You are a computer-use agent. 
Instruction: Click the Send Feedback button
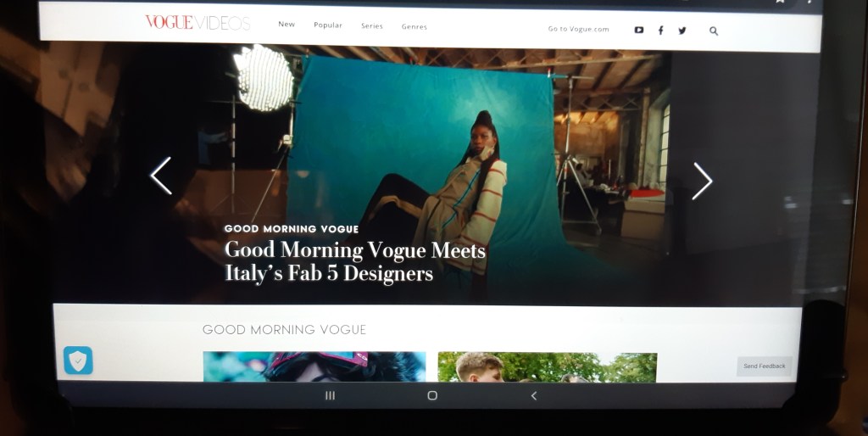[x=764, y=366]
